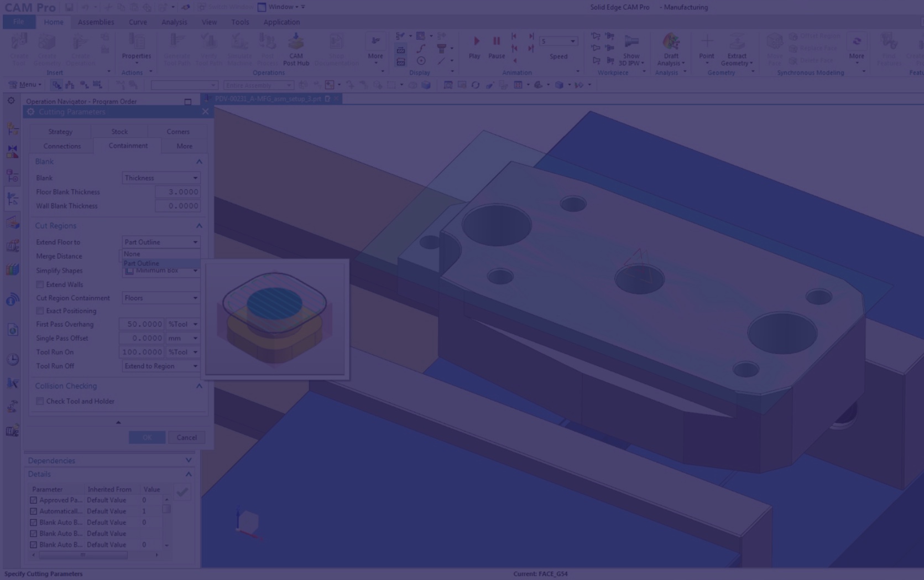Image resolution: width=924 pixels, height=580 pixels.
Task: Open the Entire Assembly filter dropdown
Action: click(x=258, y=85)
